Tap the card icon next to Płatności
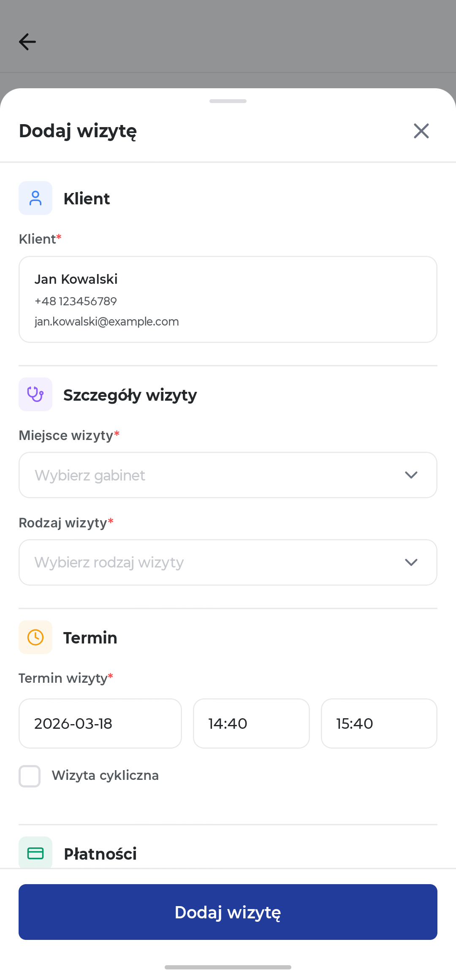The height and width of the screenshot is (980, 456). tap(35, 853)
